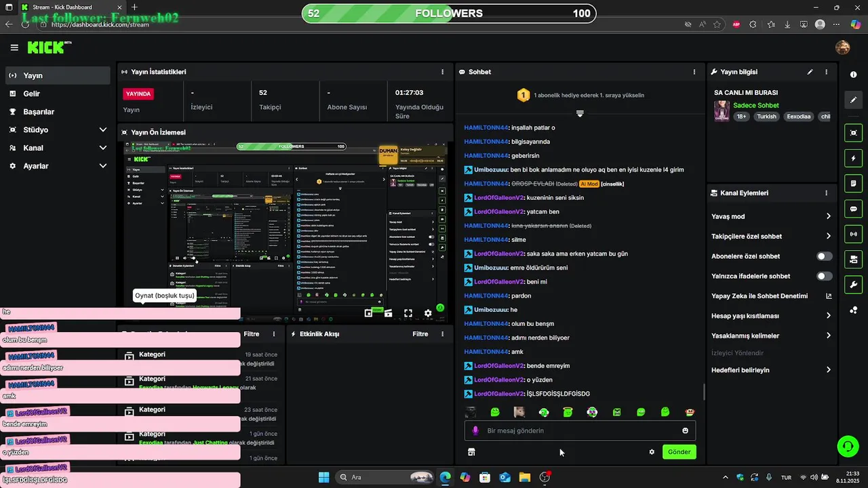Viewport: 868px width, 488px height.
Task: Collapse the pinned chat leaderboard handle
Action: click(580, 113)
